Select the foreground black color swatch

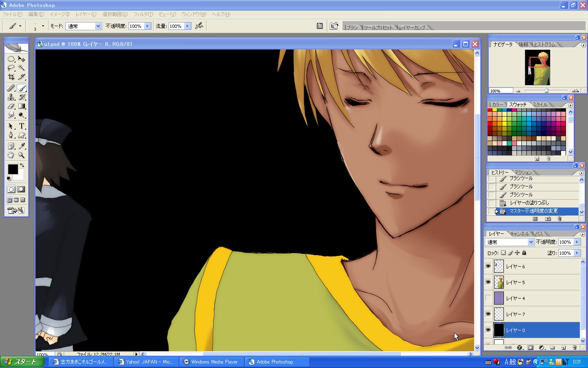point(13,169)
